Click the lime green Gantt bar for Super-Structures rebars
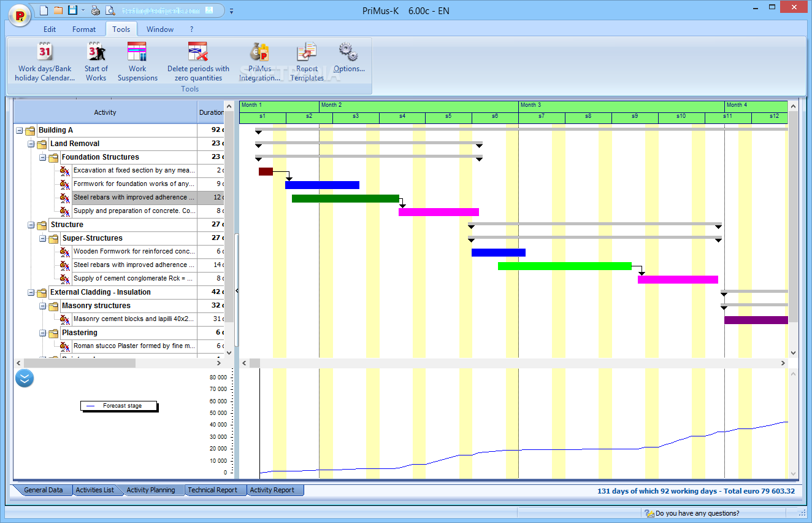This screenshot has height=523, width=812. click(x=565, y=266)
